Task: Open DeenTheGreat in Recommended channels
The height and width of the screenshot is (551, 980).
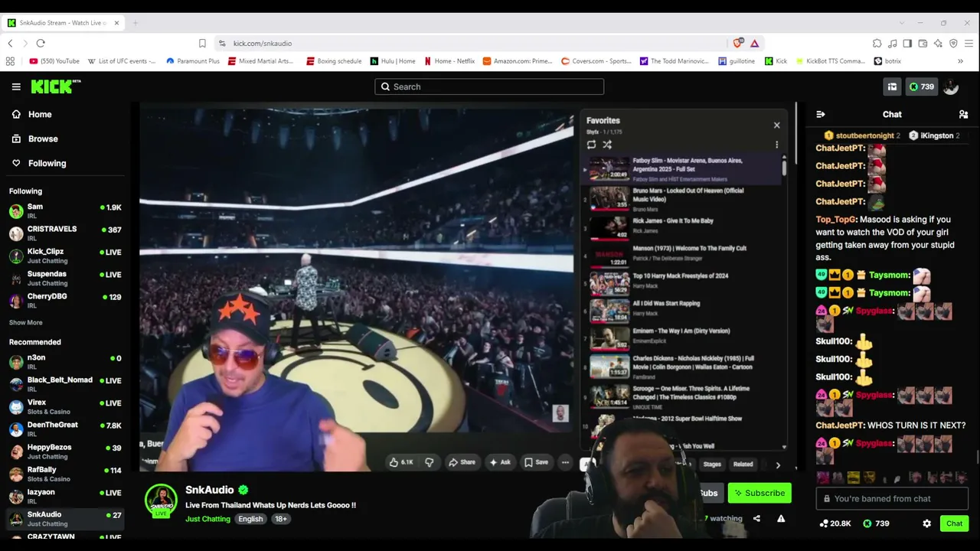Action: (65, 429)
